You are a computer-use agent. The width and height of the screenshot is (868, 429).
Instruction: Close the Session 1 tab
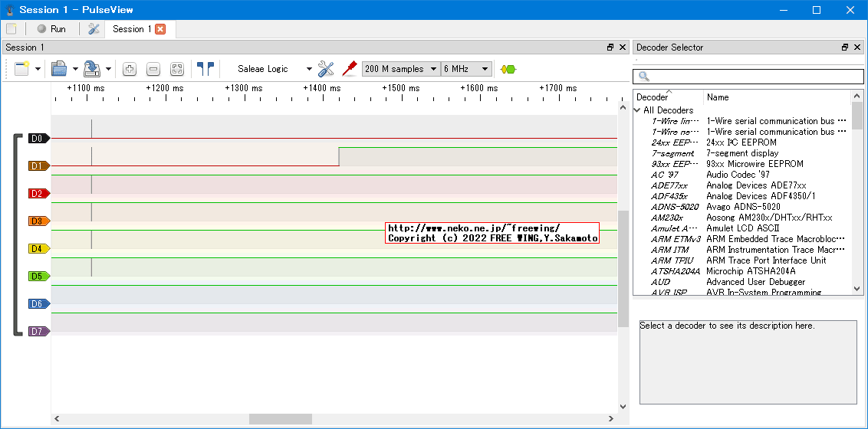[x=160, y=29]
